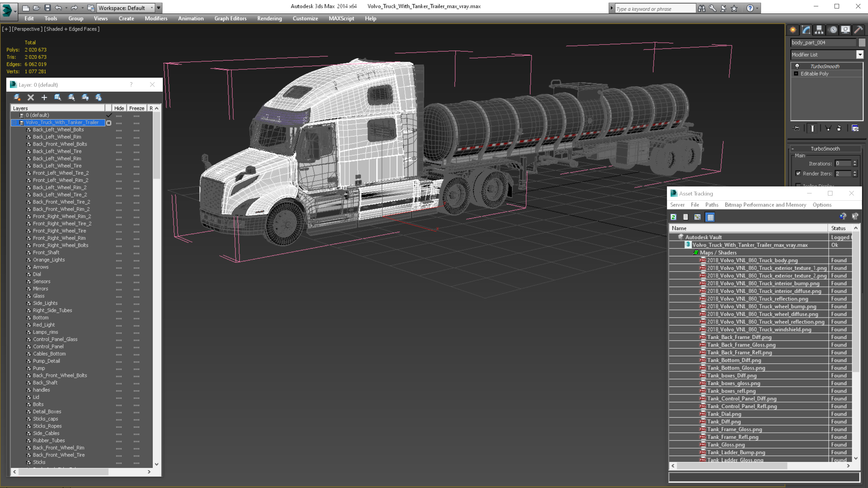
Task: Open the Graph Editors menu
Action: (231, 18)
